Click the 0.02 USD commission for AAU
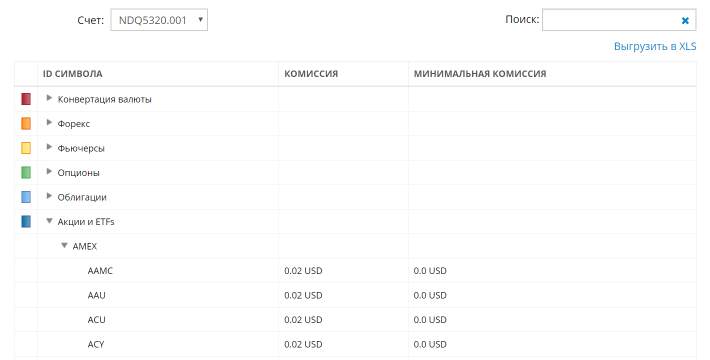The width and height of the screenshot is (710, 360). (x=303, y=295)
